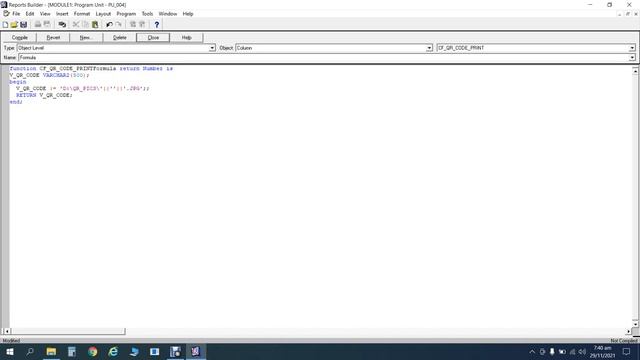The height and width of the screenshot is (360, 640).
Task: Launch Chrome from the taskbar
Action: pos(93,351)
